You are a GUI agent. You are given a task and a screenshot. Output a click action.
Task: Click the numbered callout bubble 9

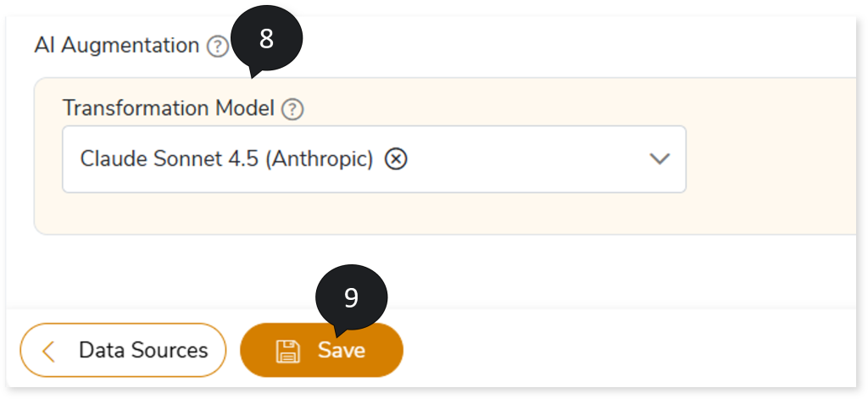(x=351, y=297)
